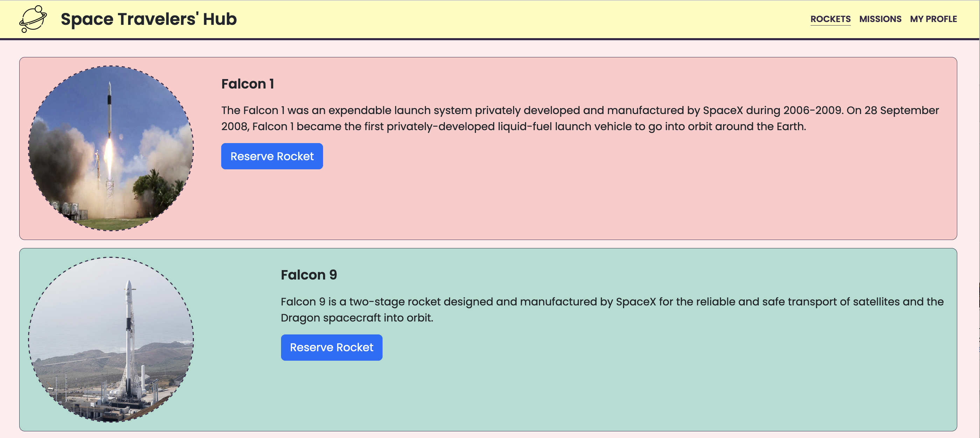
Task: Click the Falcon 1 launch photo
Action: [111, 148]
